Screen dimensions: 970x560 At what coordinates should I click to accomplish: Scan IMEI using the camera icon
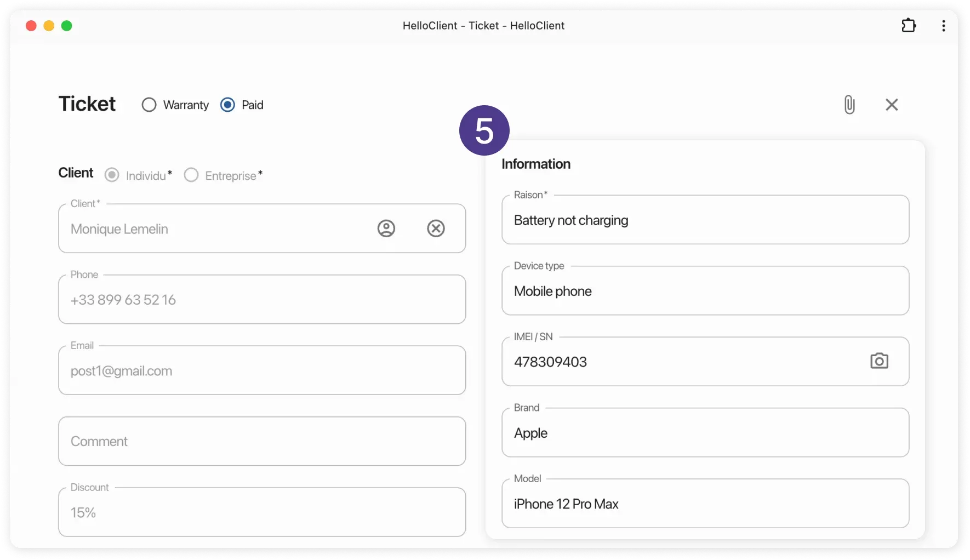coord(879,361)
